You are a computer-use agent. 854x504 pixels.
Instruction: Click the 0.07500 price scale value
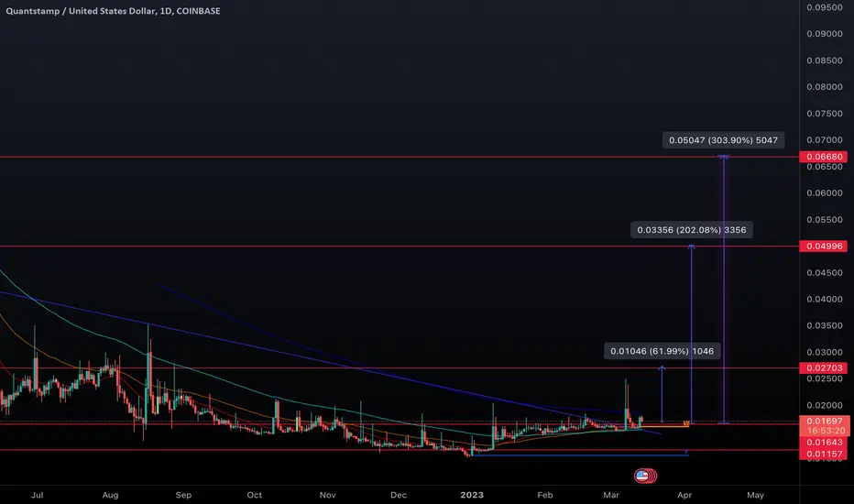pyautogui.click(x=825, y=114)
